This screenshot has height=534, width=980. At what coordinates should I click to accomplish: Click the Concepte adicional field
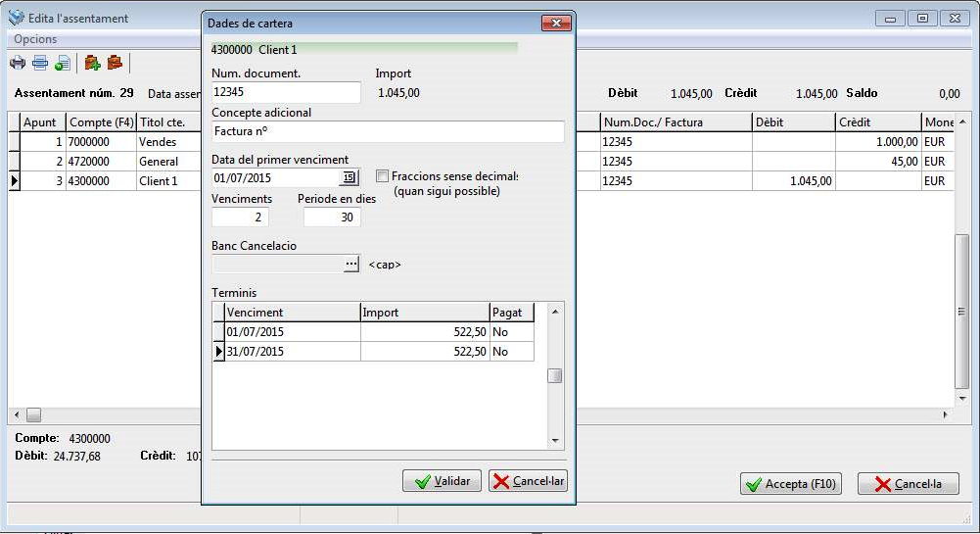[388, 131]
